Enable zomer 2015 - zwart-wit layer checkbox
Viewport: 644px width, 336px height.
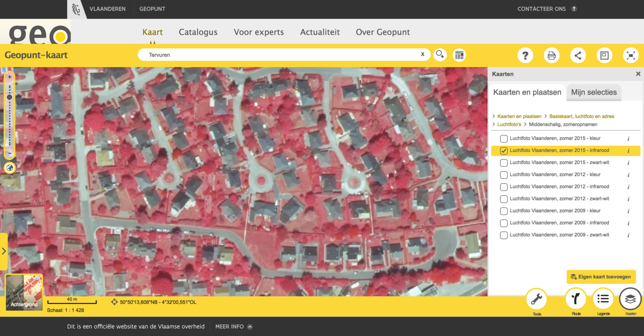click(504, 163)
